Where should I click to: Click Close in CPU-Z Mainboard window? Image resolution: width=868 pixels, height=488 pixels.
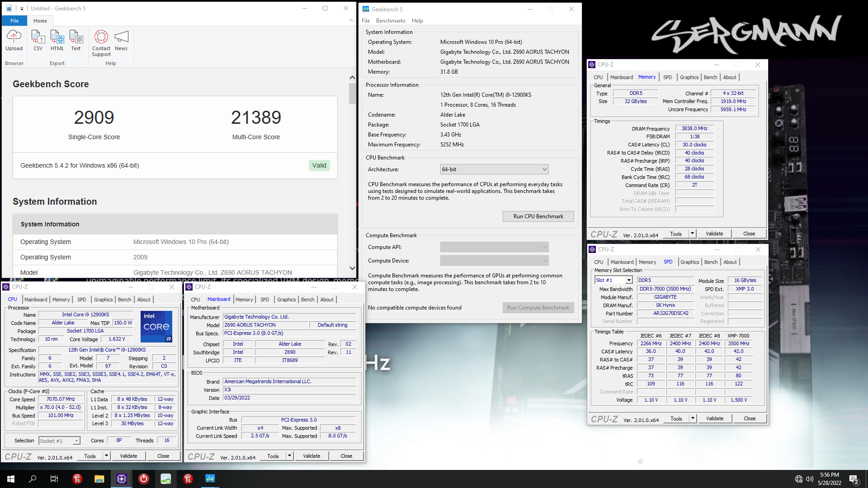pyautogui.click(x=346, y=456)
